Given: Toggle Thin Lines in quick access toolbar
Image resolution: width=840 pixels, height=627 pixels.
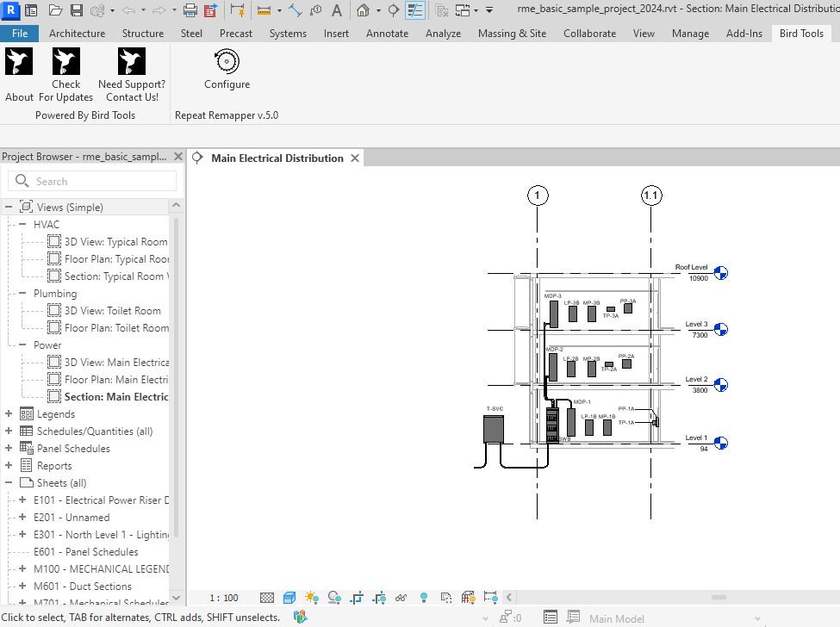Looking at the screenshot, I should click(x=415, y=10).
